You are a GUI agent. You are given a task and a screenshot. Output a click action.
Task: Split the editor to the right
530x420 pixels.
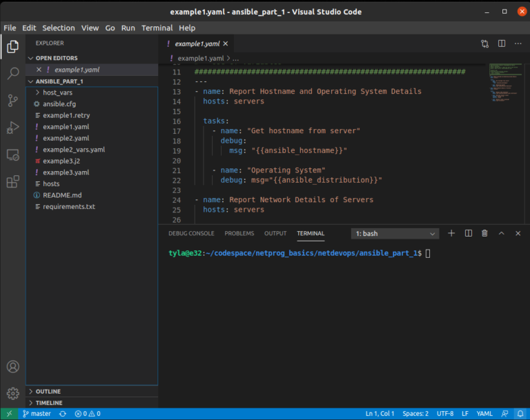[501, 43]
